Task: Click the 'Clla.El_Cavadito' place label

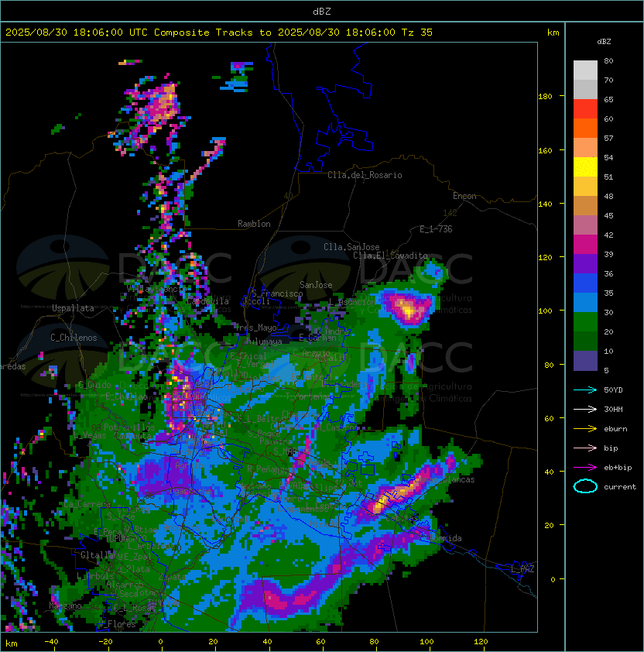Action: 390,256
